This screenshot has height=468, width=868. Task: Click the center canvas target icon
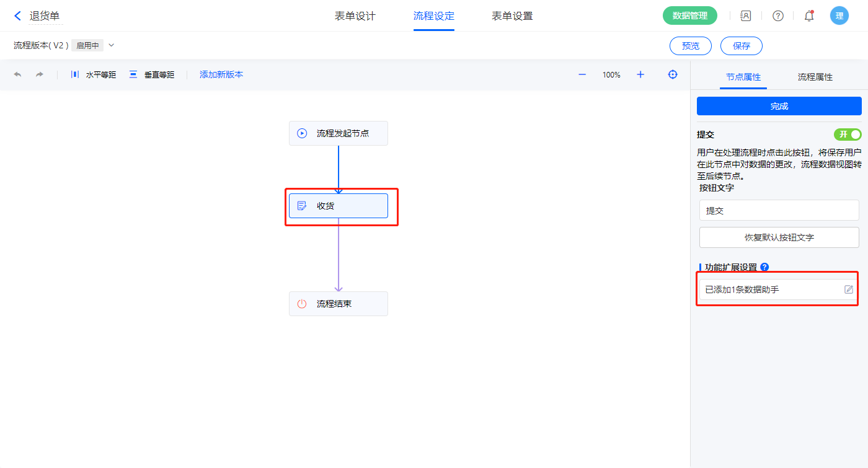click(673, 74)
